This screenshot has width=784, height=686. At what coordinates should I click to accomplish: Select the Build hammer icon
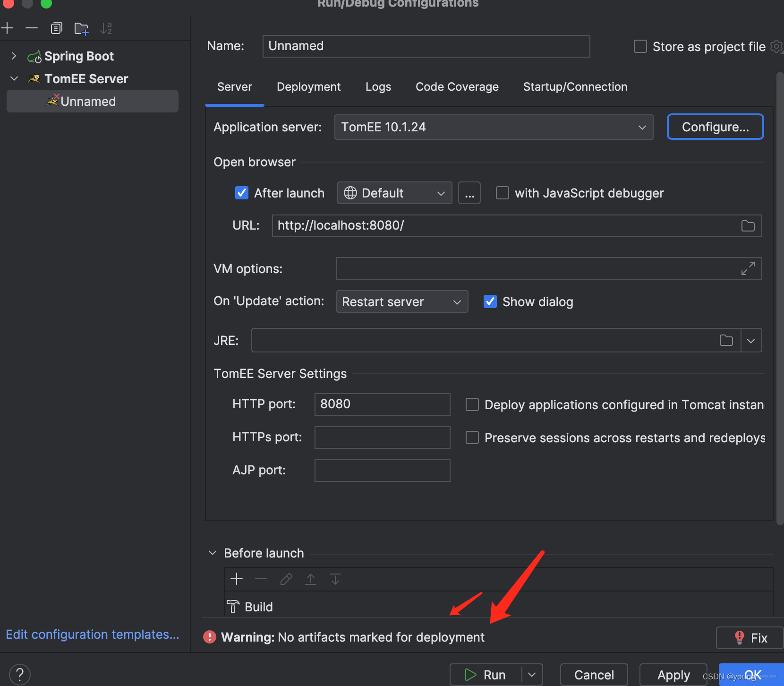233,607
